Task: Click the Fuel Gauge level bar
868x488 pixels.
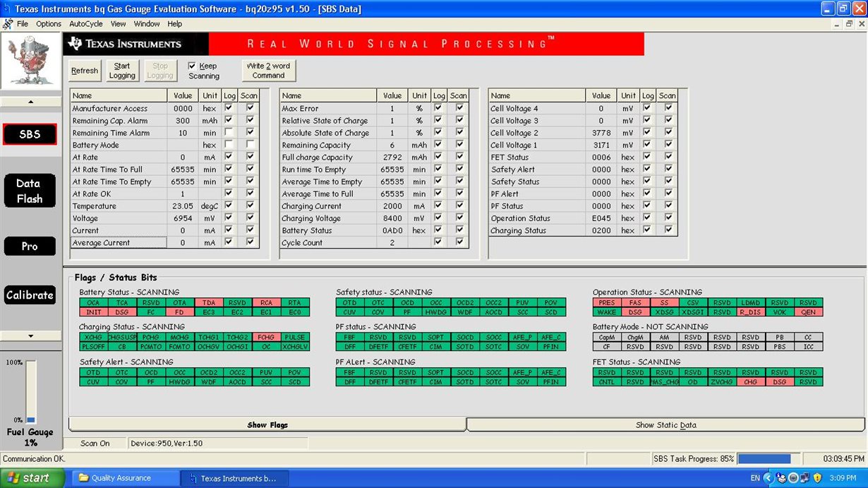Action: (31, 392)
